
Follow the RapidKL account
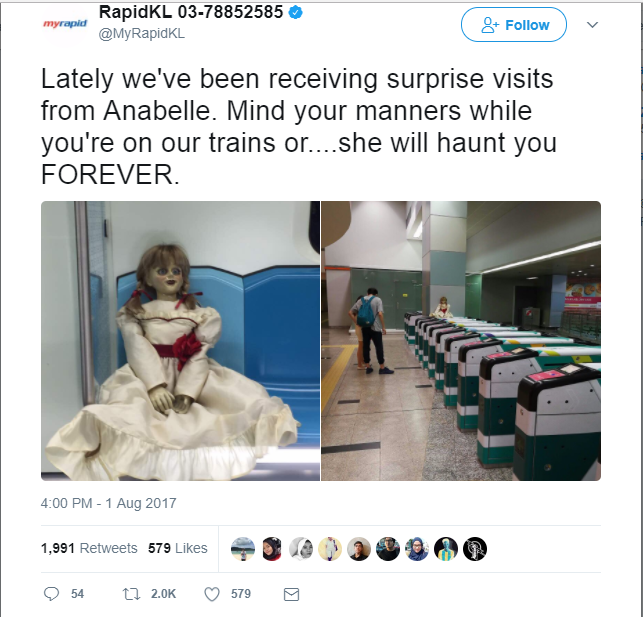pos(514,25)
